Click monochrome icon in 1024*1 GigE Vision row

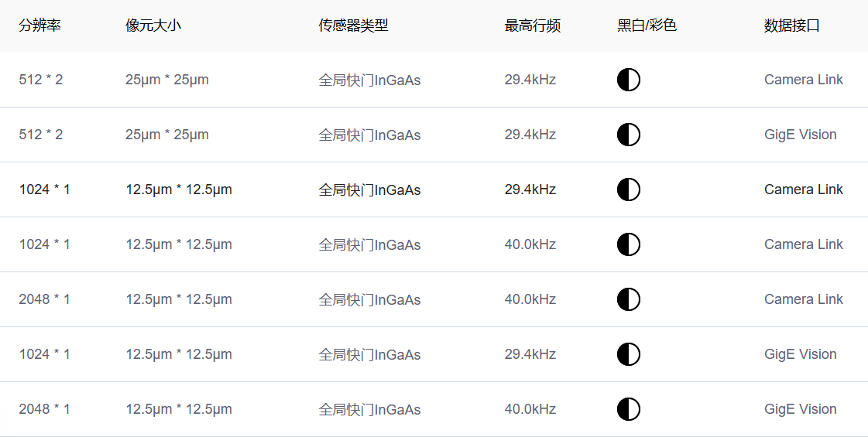[x=628, y=354]
